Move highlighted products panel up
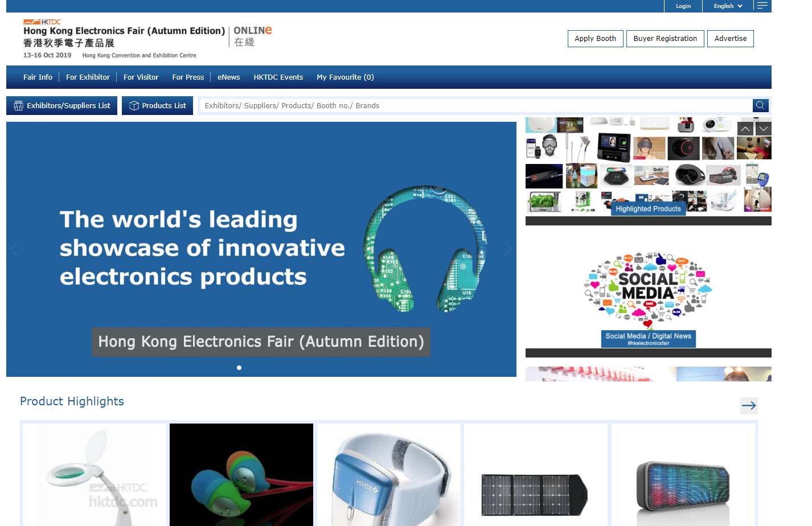Image resolution: width=812 pixels, height=526 pixels. click(x=745, y=129)
